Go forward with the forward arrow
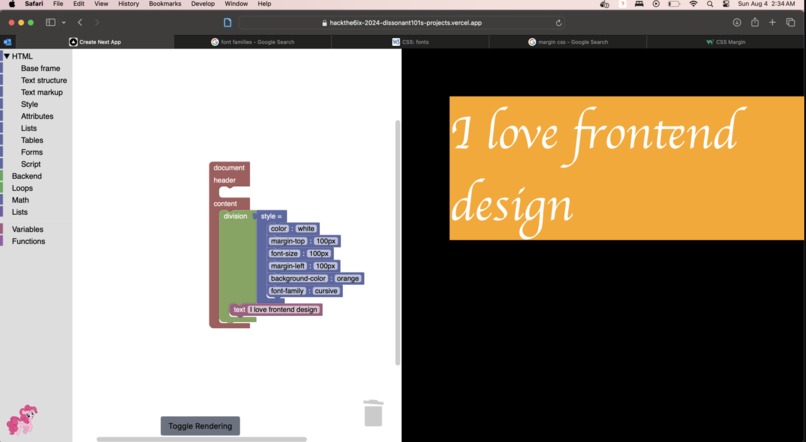Viewport: 806px width, 442px height. (x=97, y=22)
